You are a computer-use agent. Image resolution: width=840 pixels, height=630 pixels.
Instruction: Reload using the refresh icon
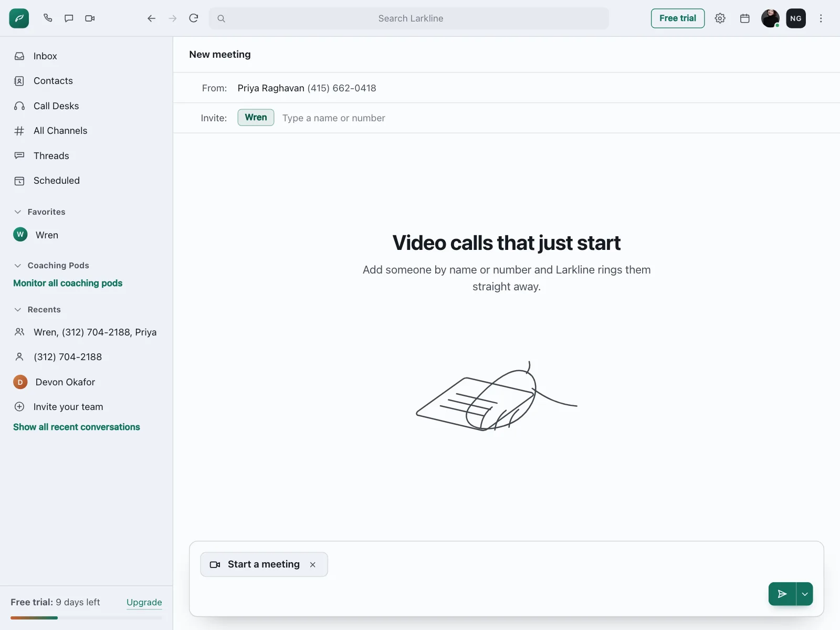tap(194, 18)
